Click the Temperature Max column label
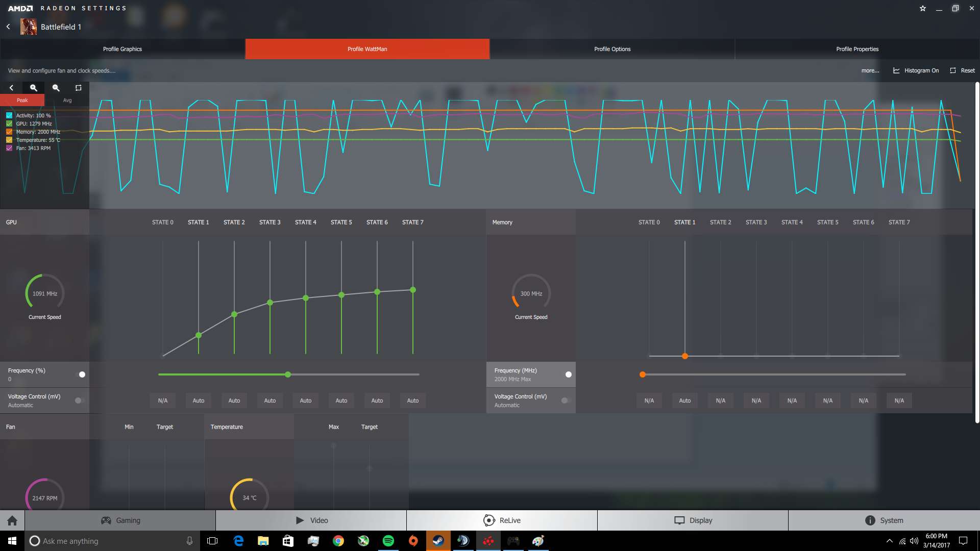The width and height of the screenshot is (980, 551). 334,427
